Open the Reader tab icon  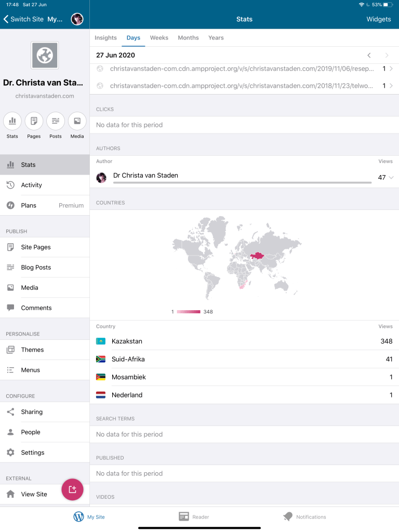[184, 516]
